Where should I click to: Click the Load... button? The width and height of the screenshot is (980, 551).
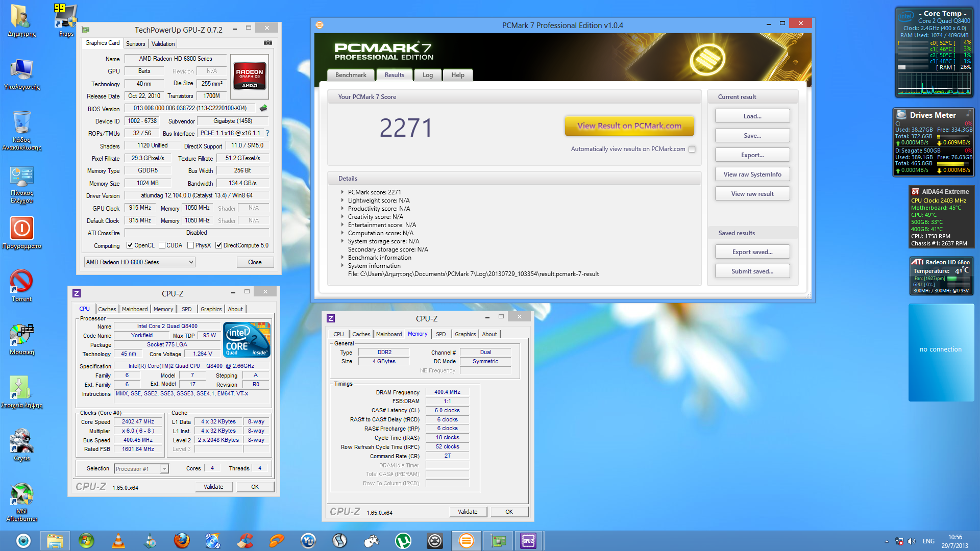pyautogui.click(x=752, y=116)
